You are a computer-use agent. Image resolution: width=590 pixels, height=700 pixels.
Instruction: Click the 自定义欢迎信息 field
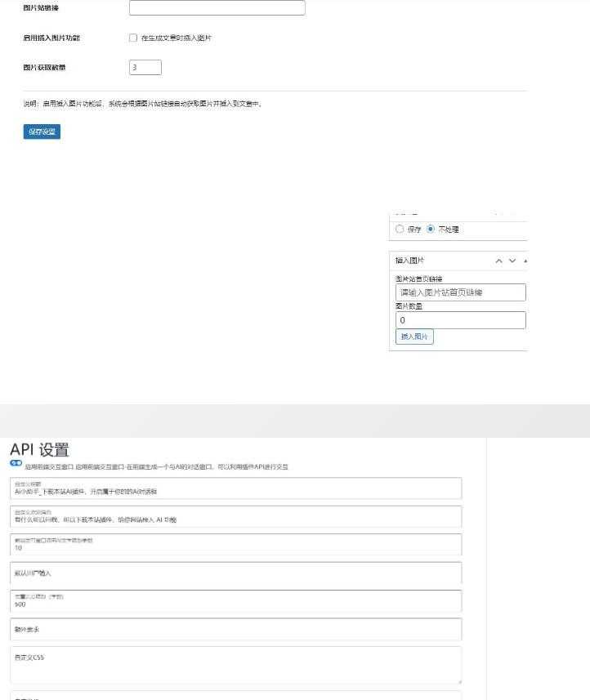click(x=235, y=516)
